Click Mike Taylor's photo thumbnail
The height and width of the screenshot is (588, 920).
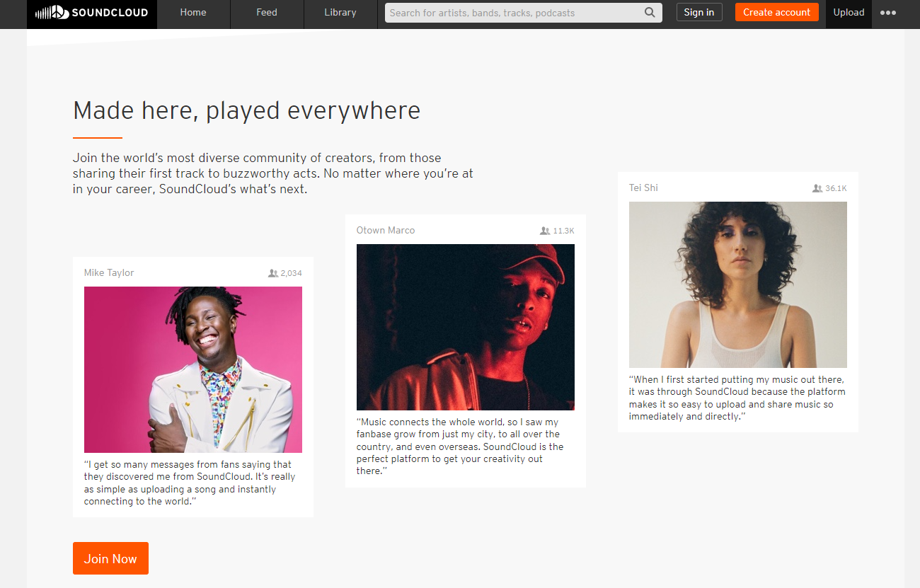193,369
